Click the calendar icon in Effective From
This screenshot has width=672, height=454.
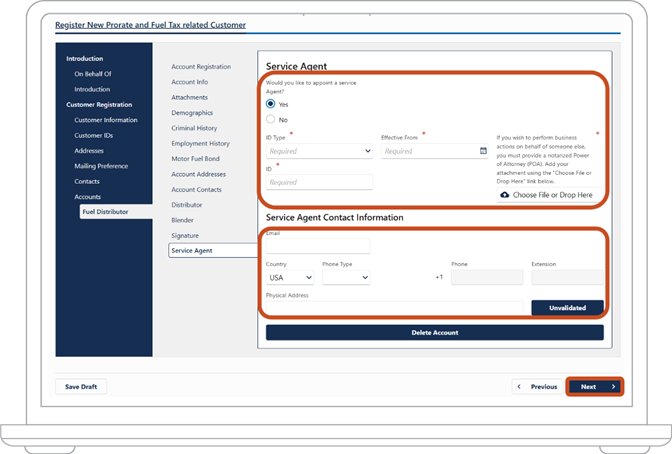[x=483, y=151]
